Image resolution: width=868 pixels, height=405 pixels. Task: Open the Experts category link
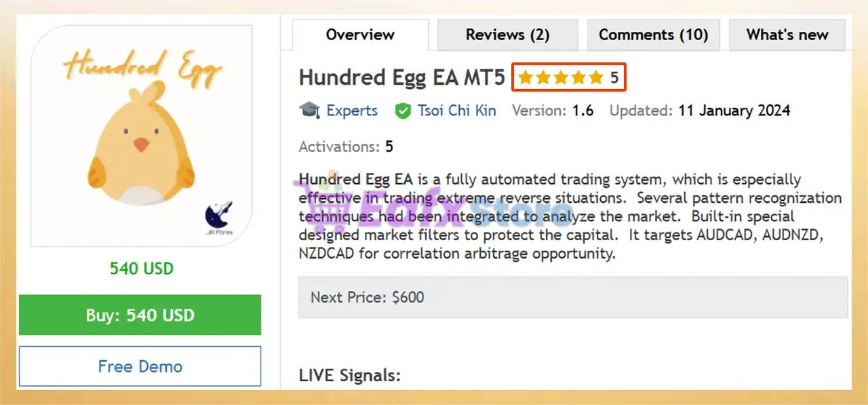coord(352,111)
